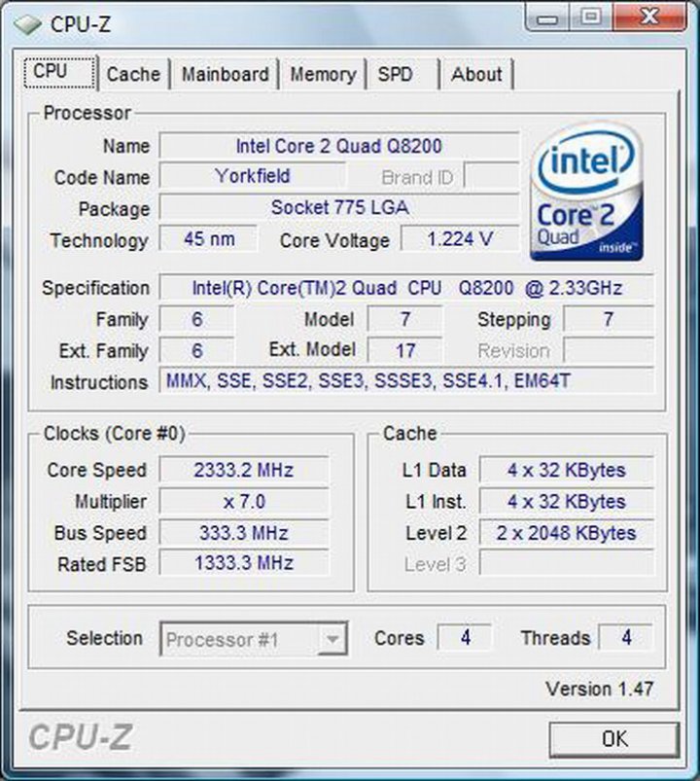This screenshot has height=781, width=700.
Task: Click the Family value 6
Action: tap(196, 319)
